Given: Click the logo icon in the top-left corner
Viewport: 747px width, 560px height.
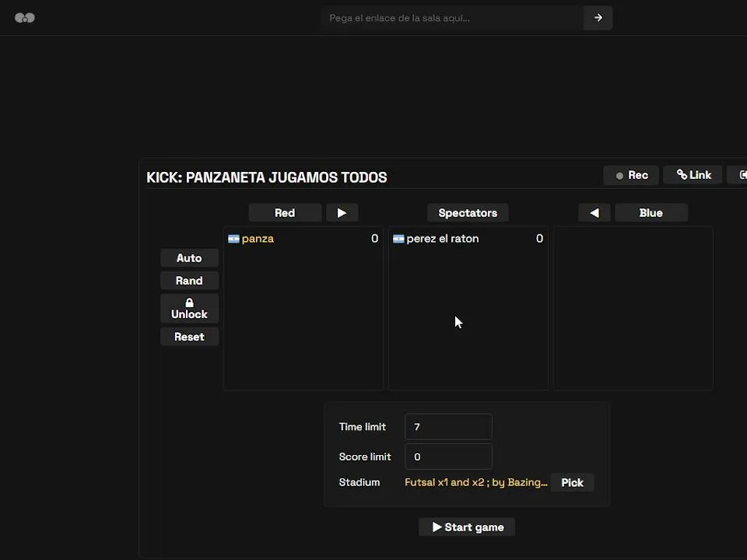Looking at the screenshot, I should coord(25,18).
